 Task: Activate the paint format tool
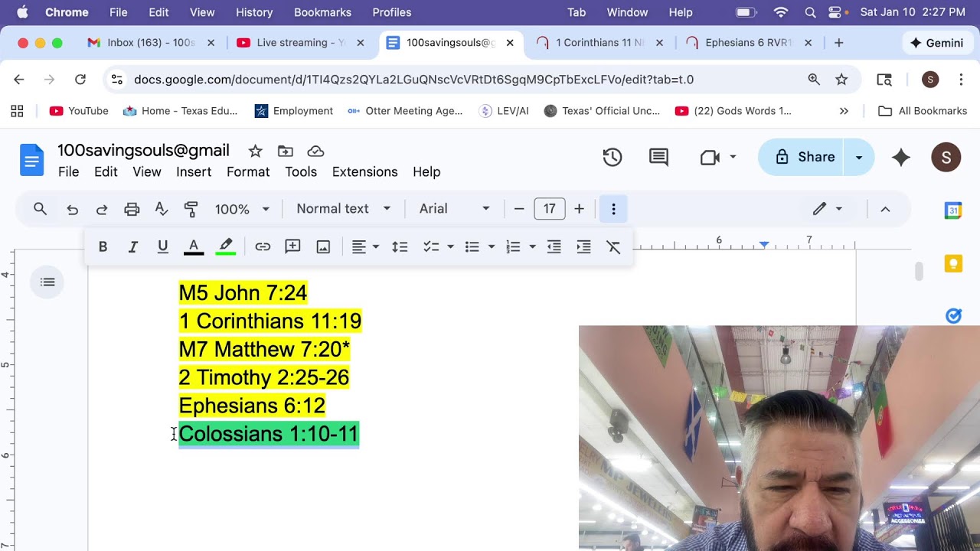click(x=191, y=209)
